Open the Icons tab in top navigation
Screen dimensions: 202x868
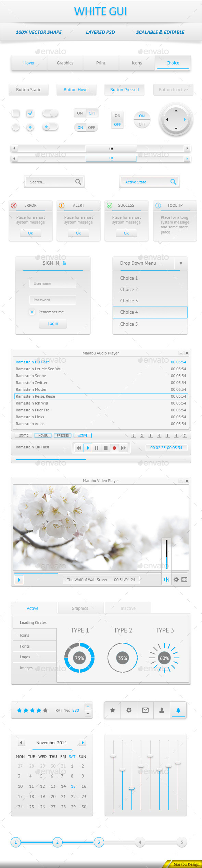(x=137, y=63)
